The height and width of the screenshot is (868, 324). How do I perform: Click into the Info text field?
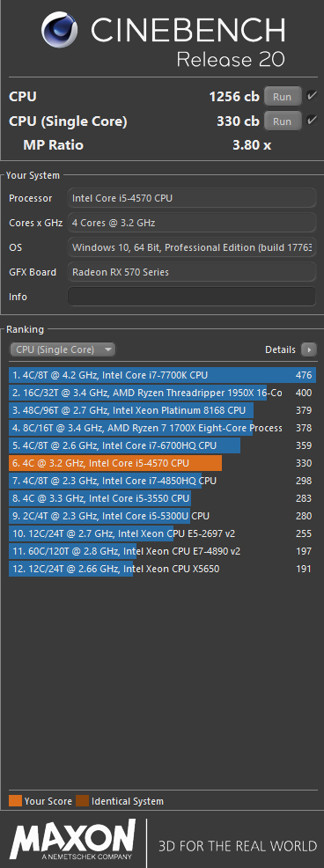coord(192,297)
